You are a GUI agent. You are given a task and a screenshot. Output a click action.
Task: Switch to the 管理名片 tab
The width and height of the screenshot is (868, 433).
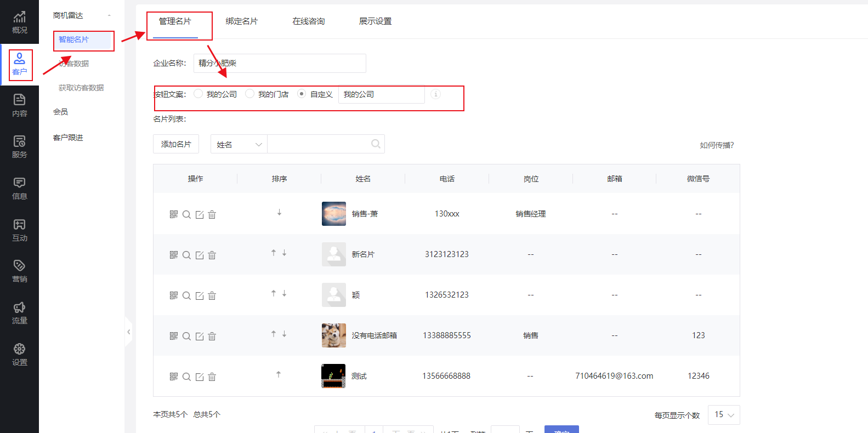tap(175, 21)
